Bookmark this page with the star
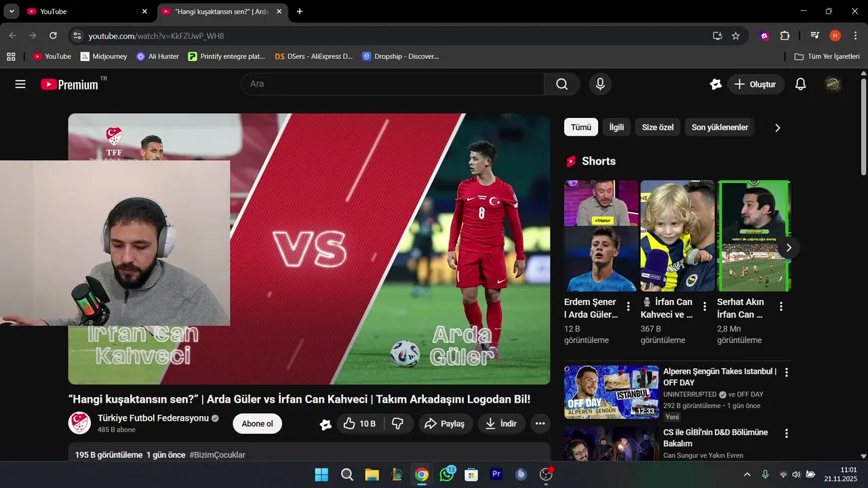The width and height of the screenshot is (868, 488). [736, 36]
